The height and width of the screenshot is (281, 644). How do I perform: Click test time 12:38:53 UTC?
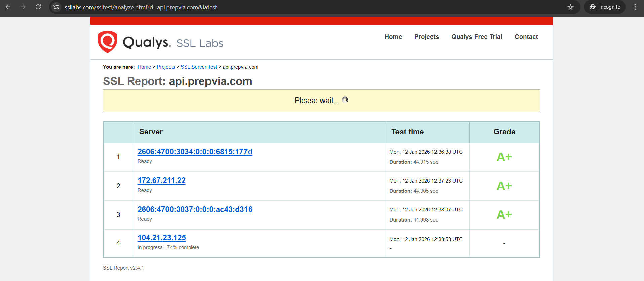(426, 239)
